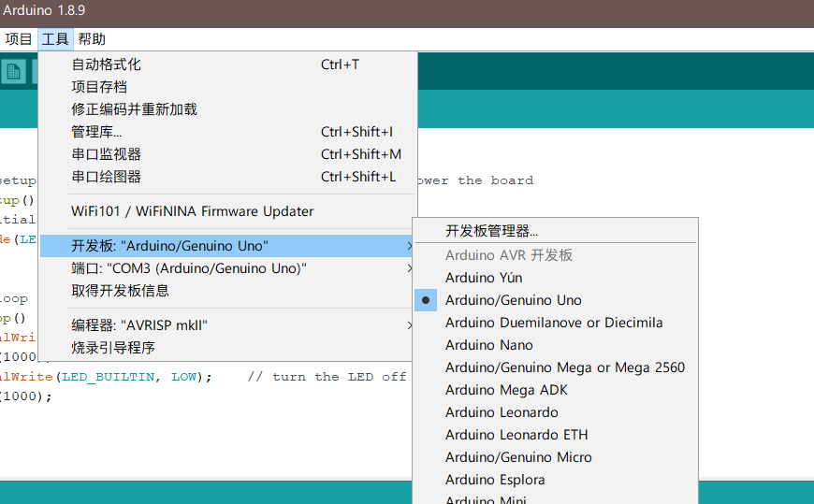Open the 工具 menu

pos(55,39)
